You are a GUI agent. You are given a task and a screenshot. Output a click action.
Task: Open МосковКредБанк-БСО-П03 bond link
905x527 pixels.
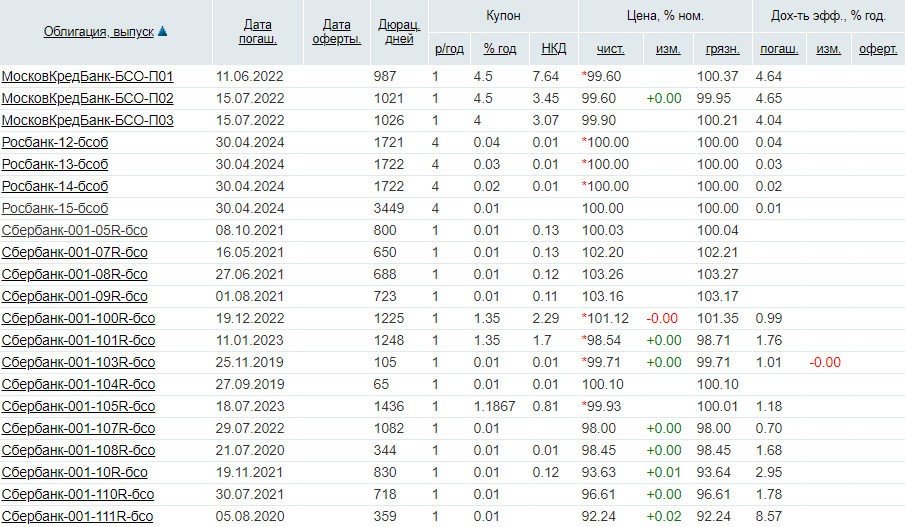pos(88,120)
